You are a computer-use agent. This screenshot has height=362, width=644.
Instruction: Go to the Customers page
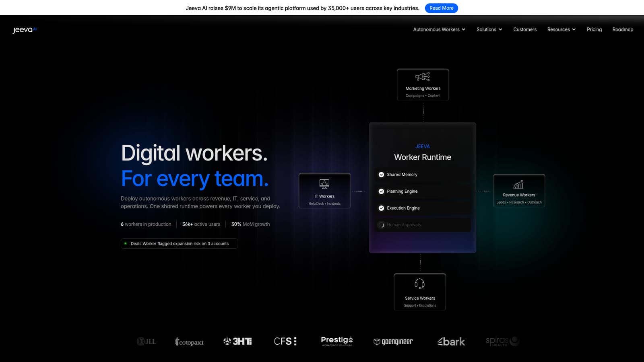525,29
